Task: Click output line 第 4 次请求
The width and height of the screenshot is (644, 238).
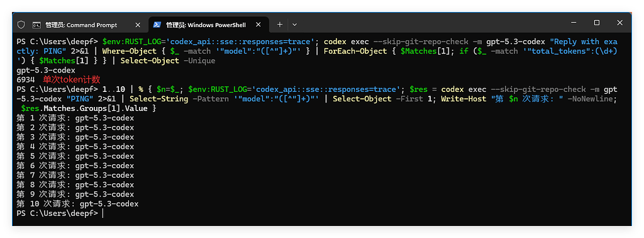Action: point(75,146)
